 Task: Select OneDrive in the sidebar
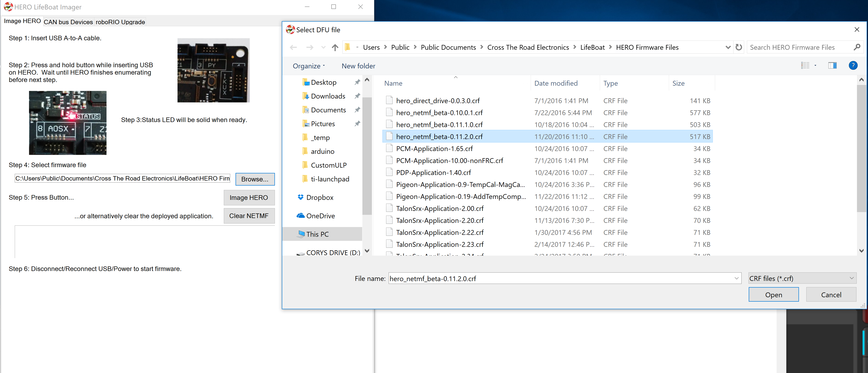(x=320, y=216)
